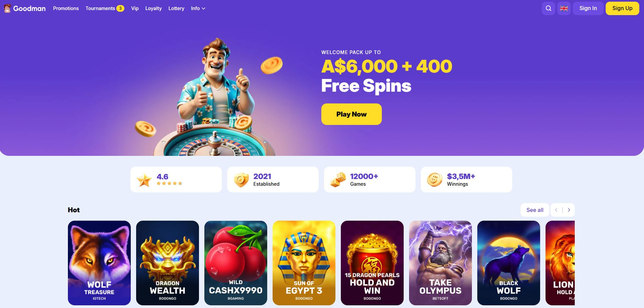Viewport: 644px width, 308px height.
Task: Click the yellow Sign Up button
Action: click(x=622, y=8)
